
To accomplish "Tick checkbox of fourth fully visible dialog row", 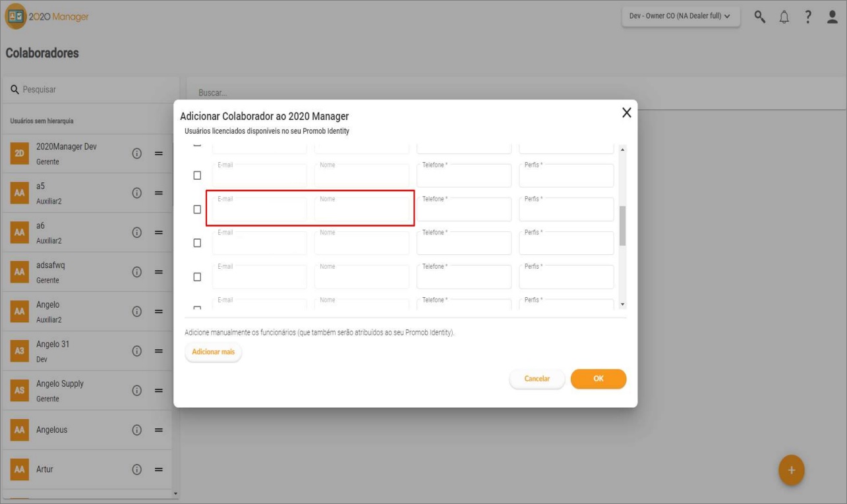I will tap(197, 277).
